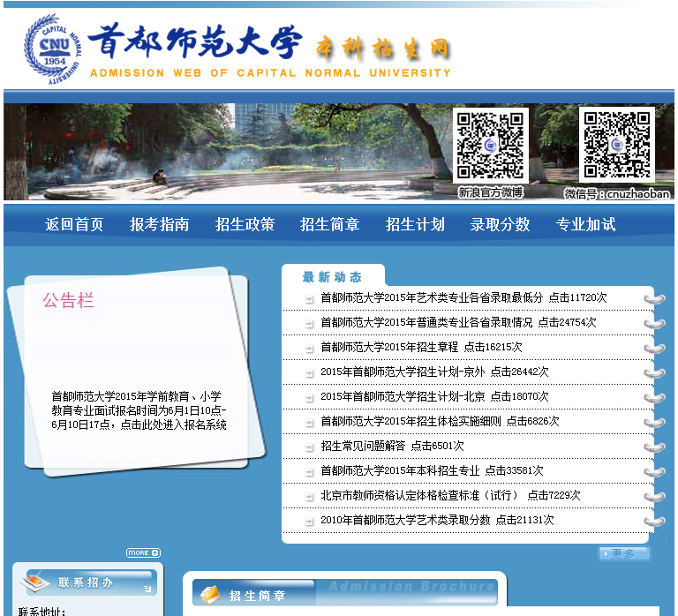Click bullet icon beside 艺术类专业各省录取最低分
The height and width of the screenshot is (616, 678).
click(309, 298)
